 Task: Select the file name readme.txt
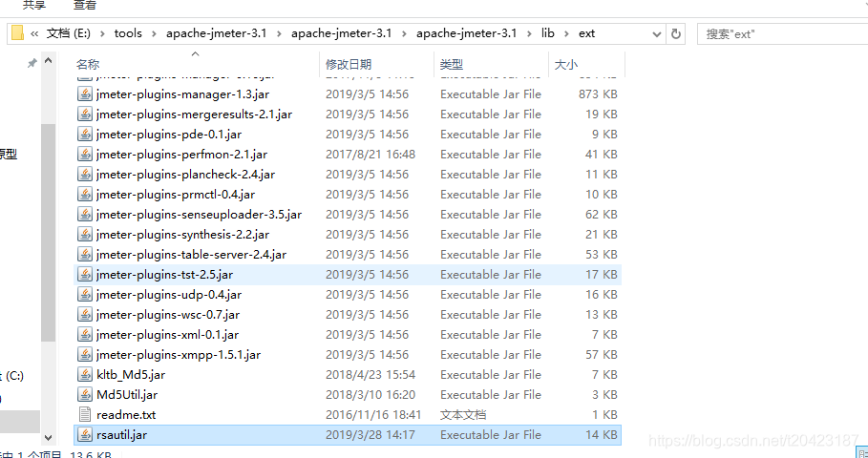pyautogui.click(x=126, y=414)
